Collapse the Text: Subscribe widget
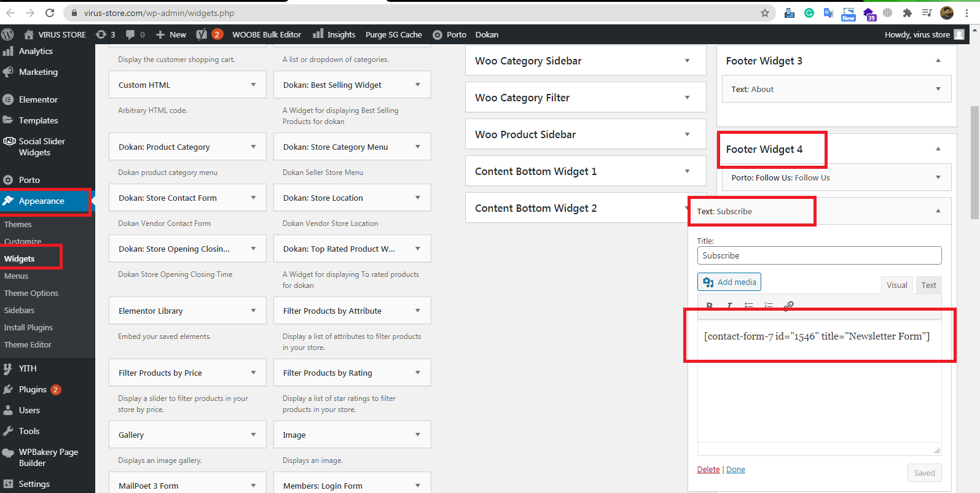980x493 pixels. pos(938,211)
